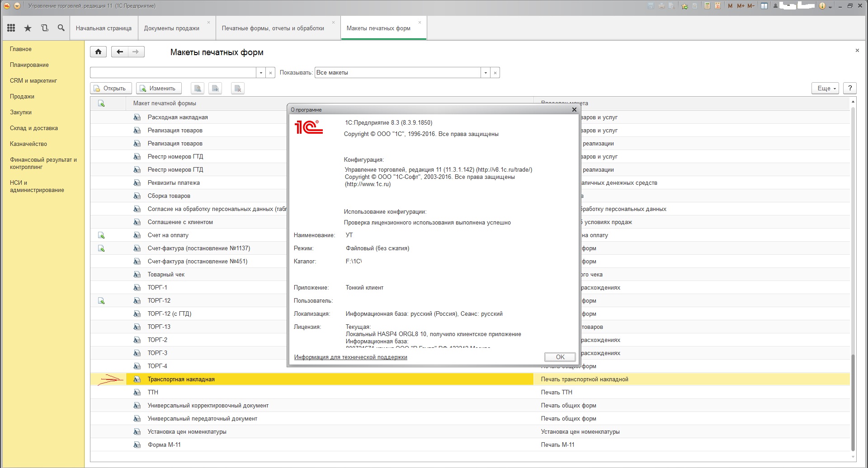
Task: Open the History icon in the toolbar
Action: point(44,28)
